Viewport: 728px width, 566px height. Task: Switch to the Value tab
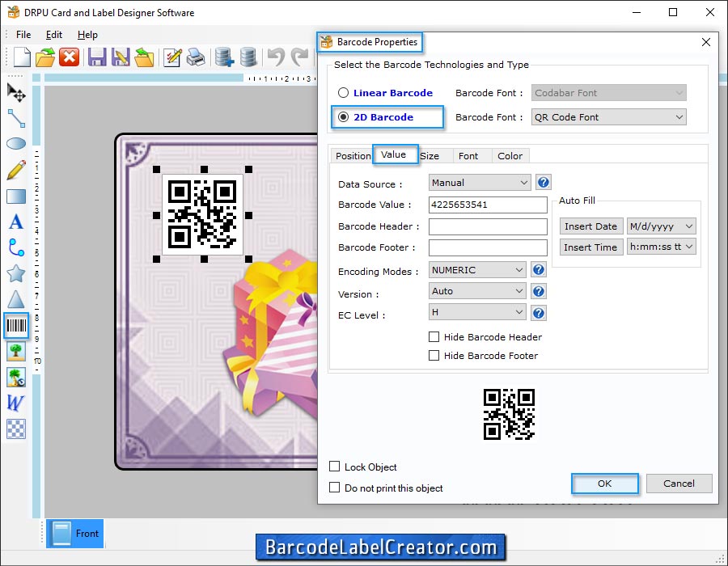395,154
